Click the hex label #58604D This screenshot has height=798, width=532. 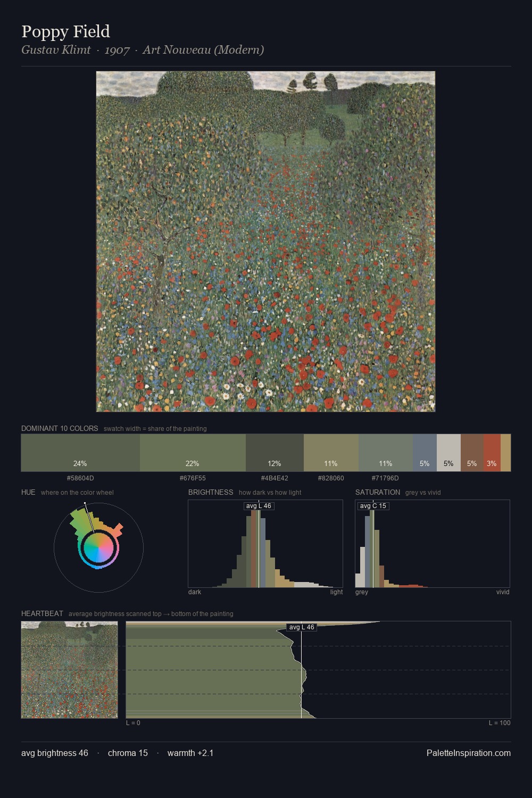pos(80,478)
